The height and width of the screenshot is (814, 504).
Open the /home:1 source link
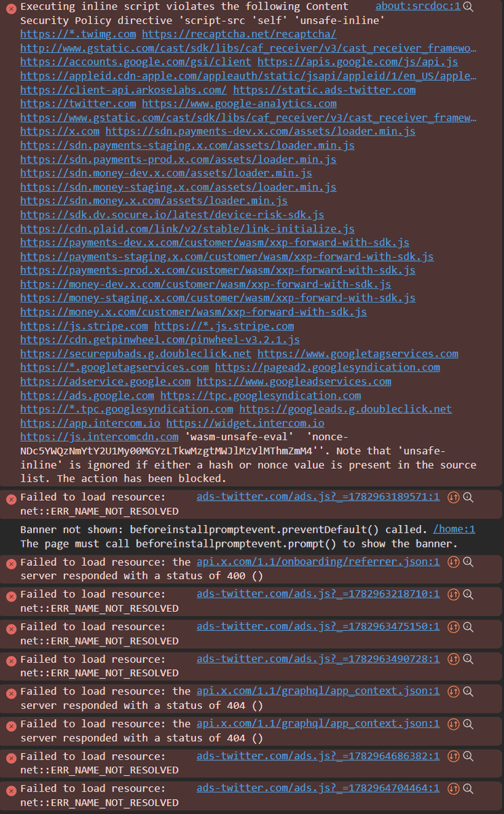454,529
